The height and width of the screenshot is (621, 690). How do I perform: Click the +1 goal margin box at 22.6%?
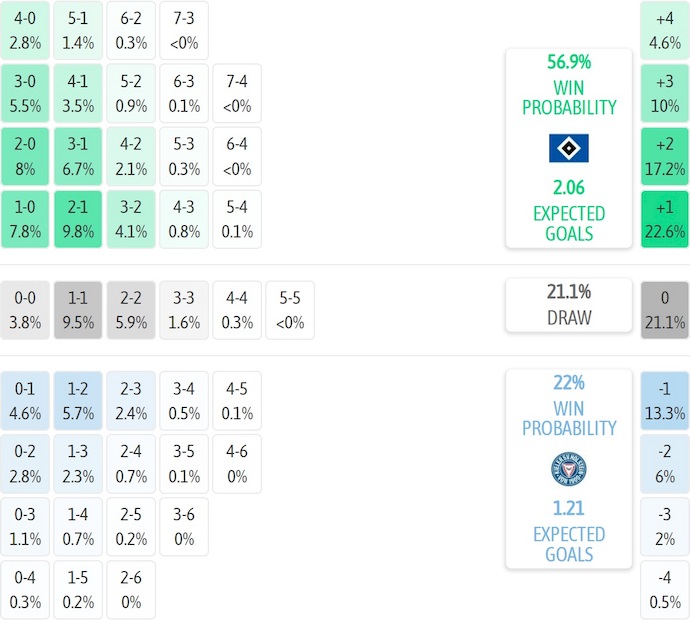coord(665,219)
